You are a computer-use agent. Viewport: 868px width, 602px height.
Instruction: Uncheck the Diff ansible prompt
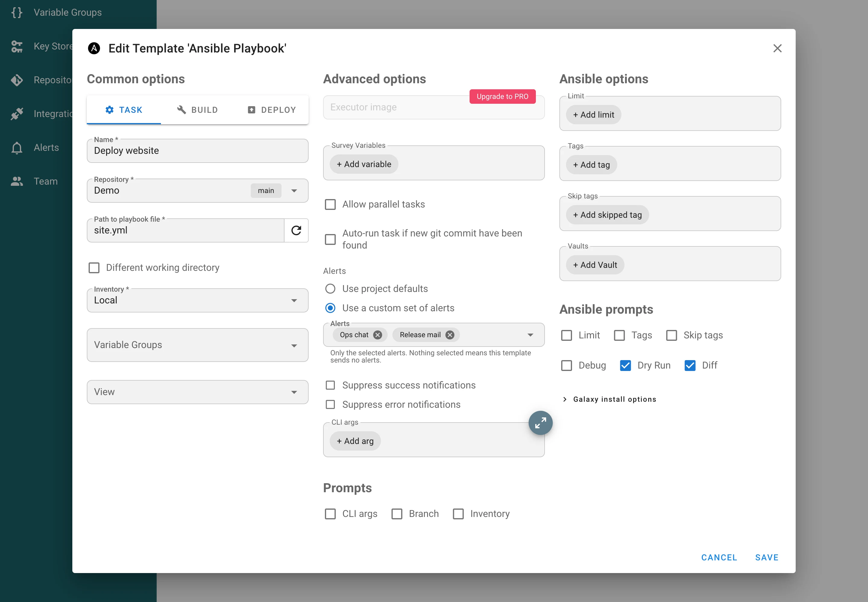pos(690,366)
